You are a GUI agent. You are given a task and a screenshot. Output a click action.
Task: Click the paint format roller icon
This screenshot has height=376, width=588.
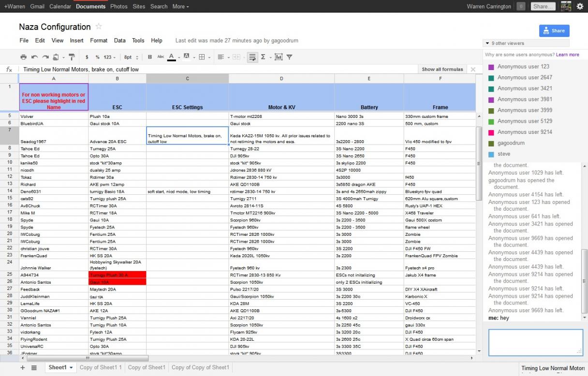click(x=72, y=57)
